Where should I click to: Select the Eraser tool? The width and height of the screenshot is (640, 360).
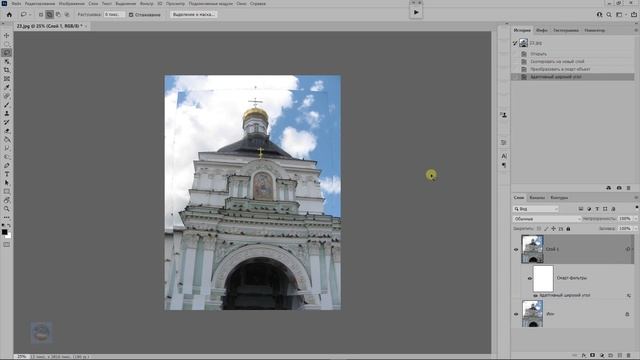[7, 131]
